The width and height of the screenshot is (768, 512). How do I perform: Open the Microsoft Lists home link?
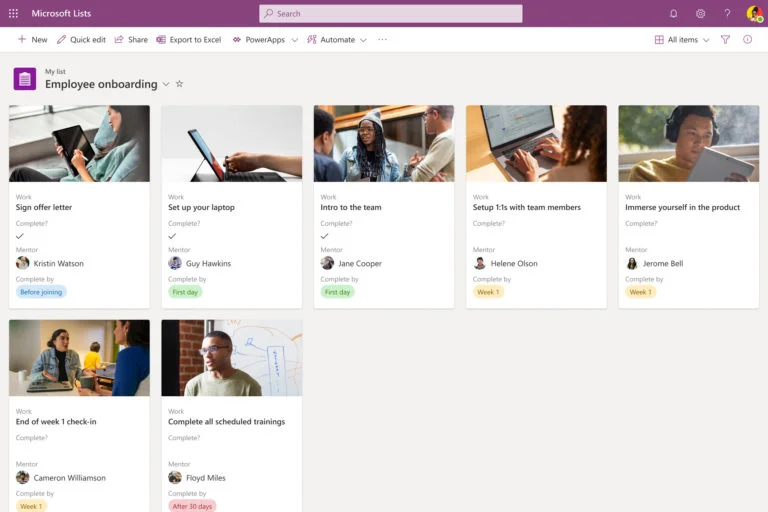click(x=61, y=14)
